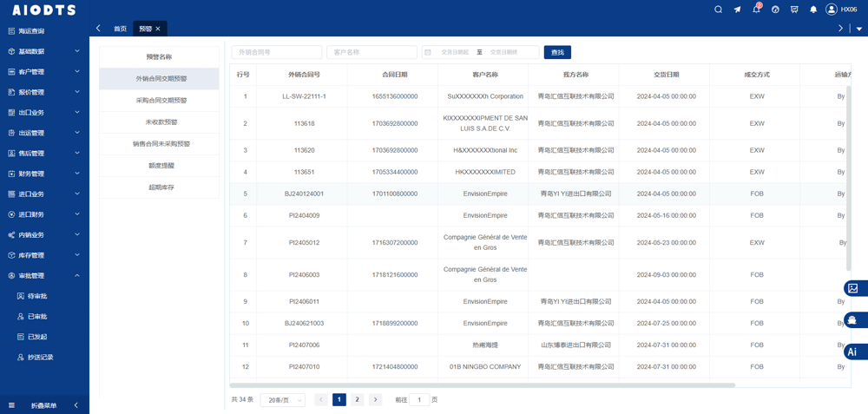Screen dimensions: 868x414
Task: Expand the 基础数据 sidebar menu
Action: pyautogui.click(x=43, y=51)
